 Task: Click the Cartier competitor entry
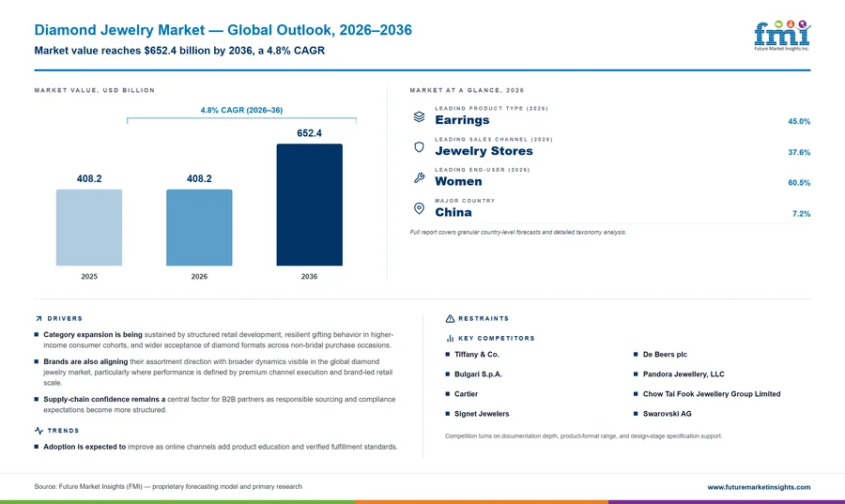(x=466, y=394)
